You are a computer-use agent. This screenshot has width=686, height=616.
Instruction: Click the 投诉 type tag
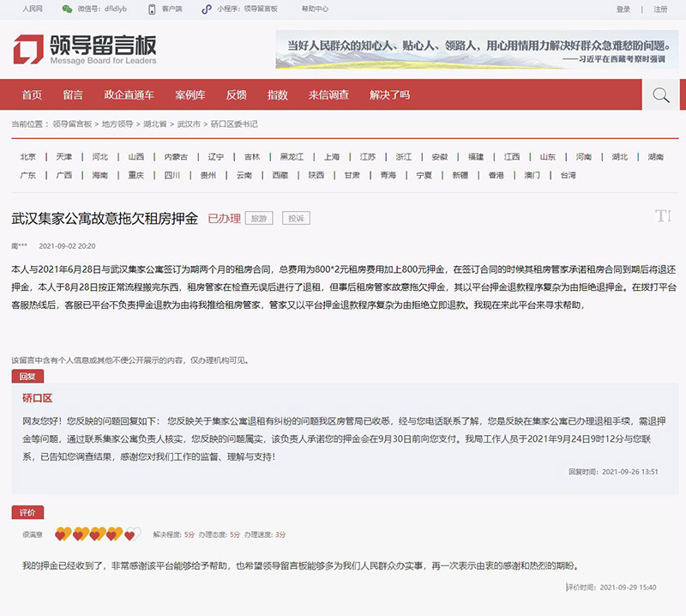(x=296, y=219)
